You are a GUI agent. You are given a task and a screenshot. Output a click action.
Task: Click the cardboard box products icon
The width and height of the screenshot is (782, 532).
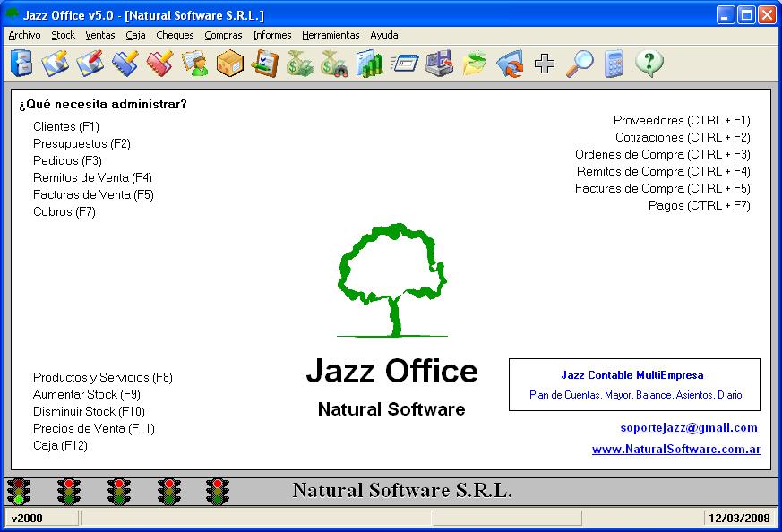(230, 64)
